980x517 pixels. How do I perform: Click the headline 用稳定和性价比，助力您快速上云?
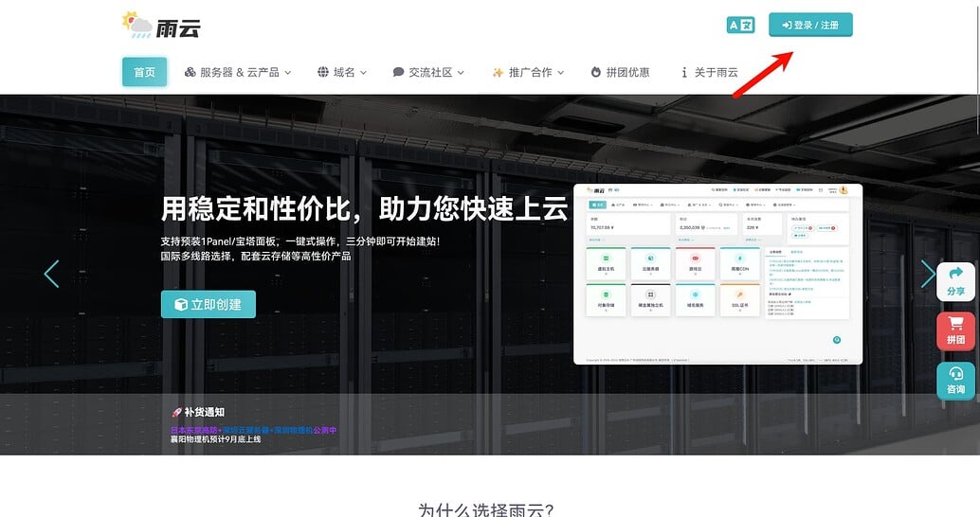click(x=364, y=208)
